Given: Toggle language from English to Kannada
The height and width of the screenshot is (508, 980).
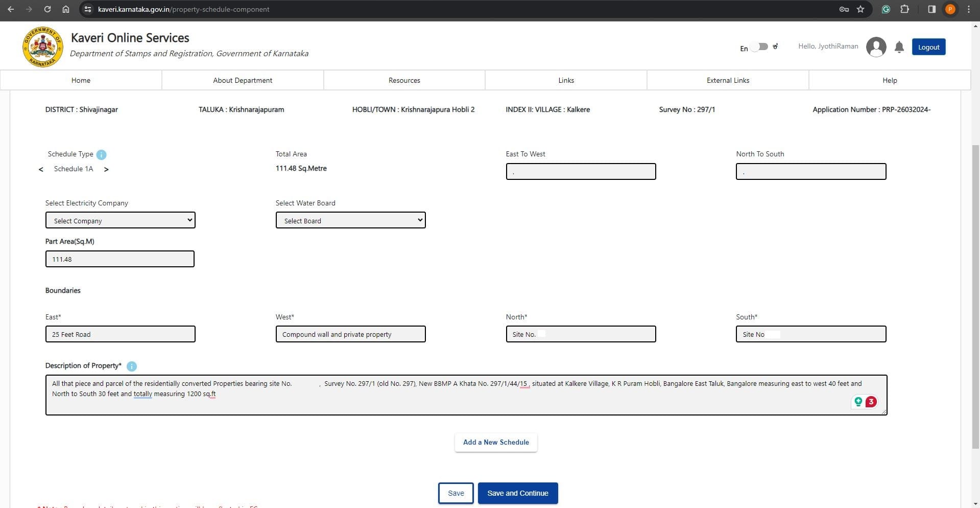Looking at the screenshot, I should (760, 47).
